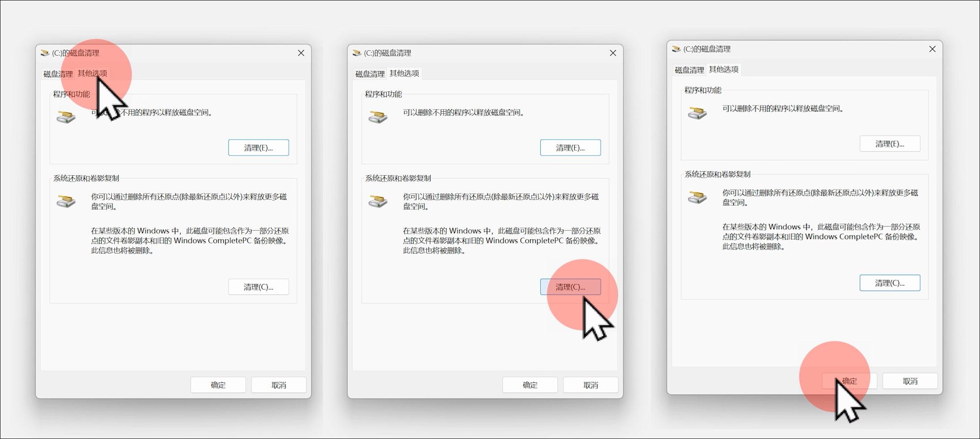Switch to 其他选项 tab in left dialog
Screen dimensions: 980x439
(x=93, y=73)
